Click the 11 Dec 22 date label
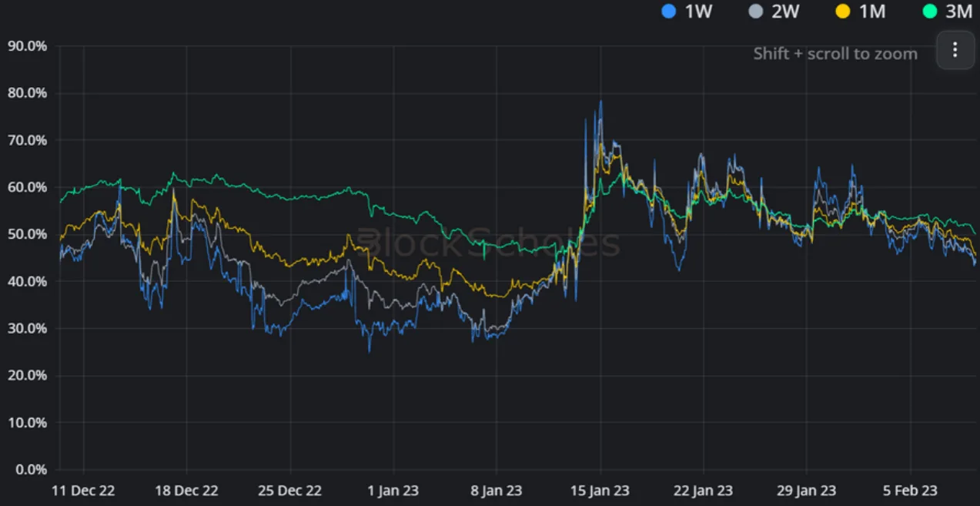This screenshot has width=980, height=506. tap(83, 491)
